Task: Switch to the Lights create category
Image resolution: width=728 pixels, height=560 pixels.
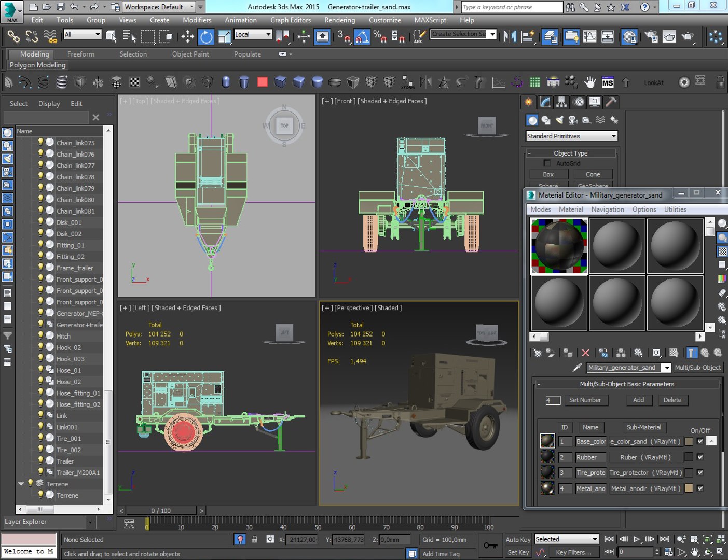Action: 559,120
